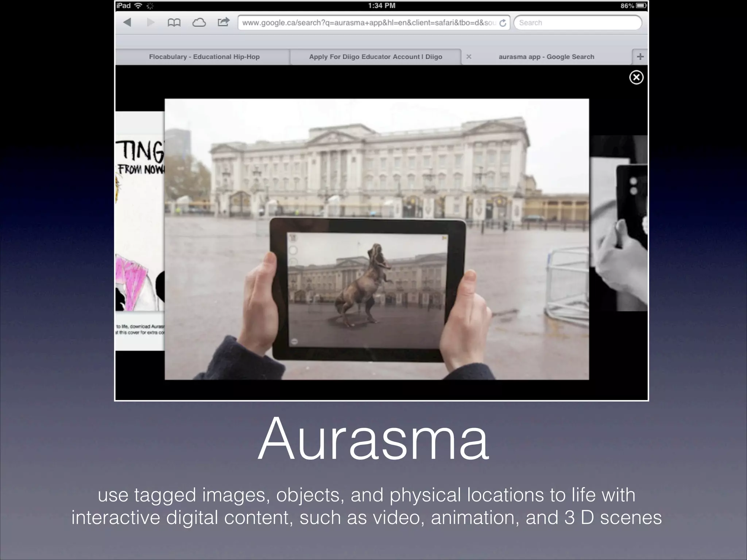Close the aurasma app tab
This screenshot has width=747, height=560.
pyautogui.click(x=469, y=57)
